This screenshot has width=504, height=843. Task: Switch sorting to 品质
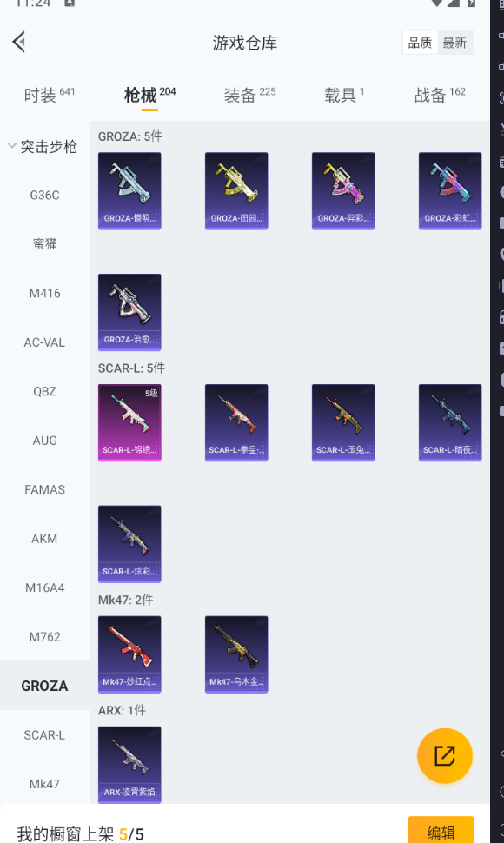(421, 43)
